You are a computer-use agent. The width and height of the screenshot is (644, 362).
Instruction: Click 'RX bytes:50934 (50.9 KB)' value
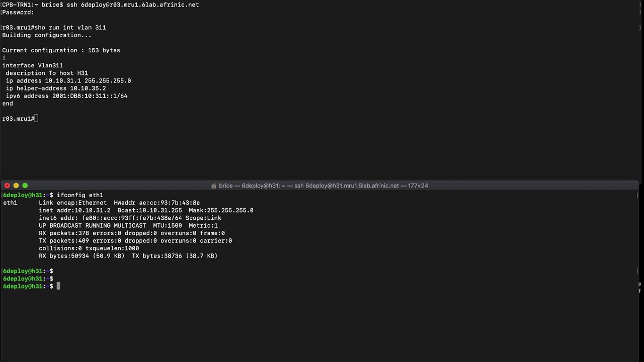[82, 256]
